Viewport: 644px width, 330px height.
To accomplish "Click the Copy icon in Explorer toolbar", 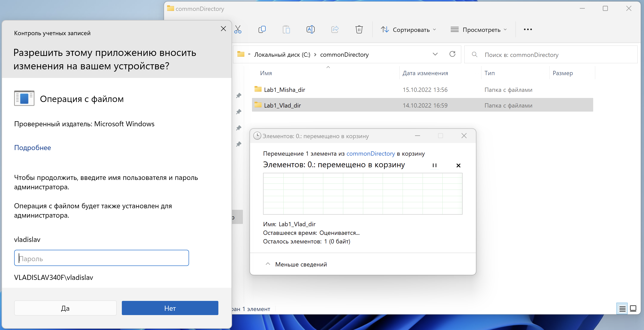I will point(262,30).
